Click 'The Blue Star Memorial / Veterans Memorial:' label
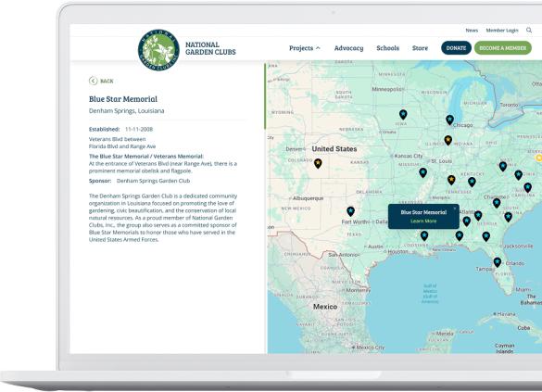The height and width of the screenshot is (392, 542). click(x=146, y=157)
